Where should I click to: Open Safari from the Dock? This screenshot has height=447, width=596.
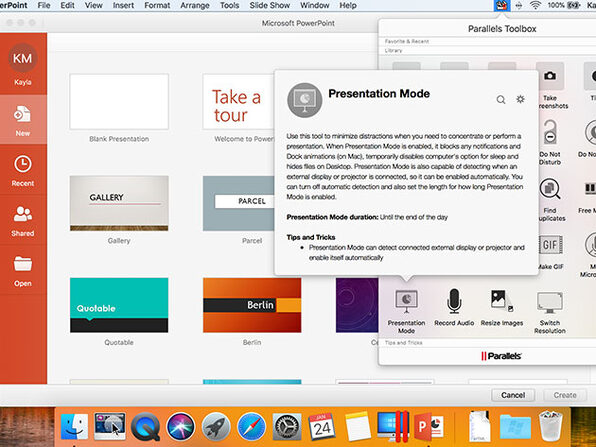click(251, 427)
